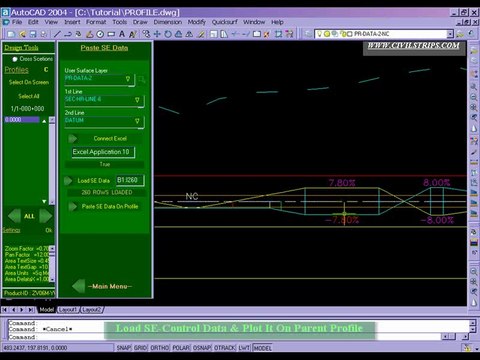Screen dimensions: 480x360
Task: Select the Rotate tool icon
Action: pyautogui.click(x=168, y=34)
